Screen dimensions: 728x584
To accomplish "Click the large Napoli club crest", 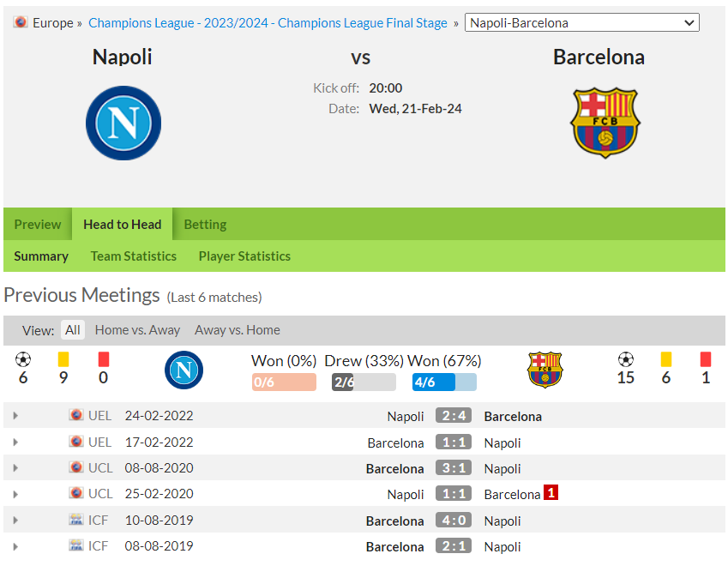I will click(x=123, y=123).
